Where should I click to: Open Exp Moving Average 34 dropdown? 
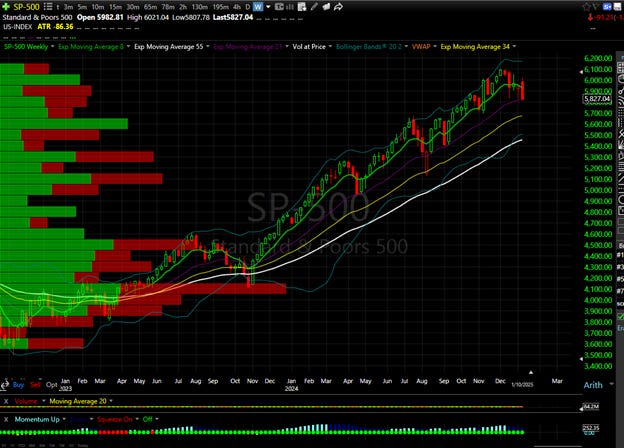click(514, 47)
